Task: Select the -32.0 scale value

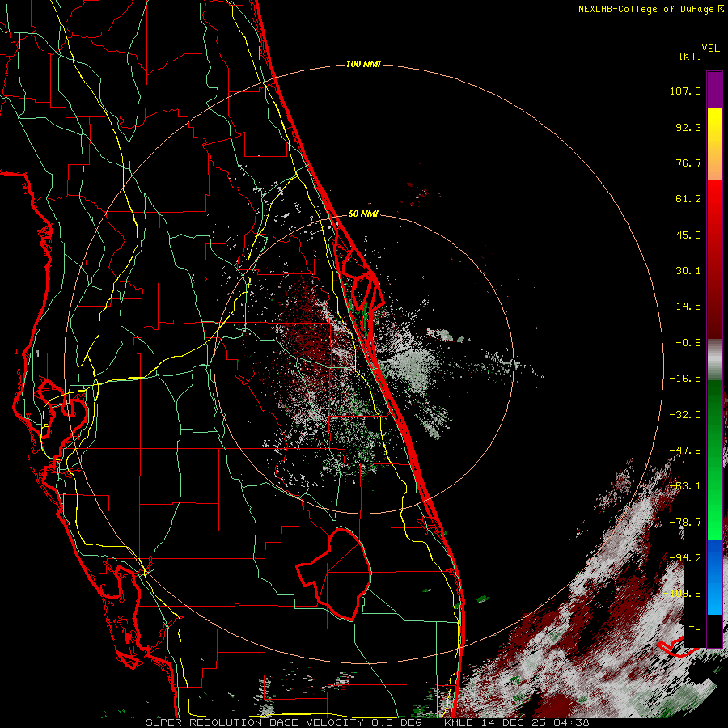Action: (685, 415)
